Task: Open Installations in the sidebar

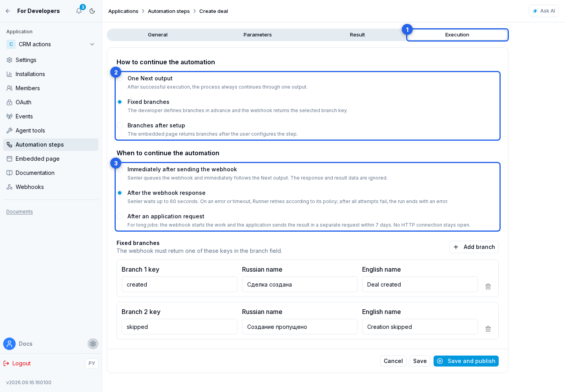Action: 51,74
